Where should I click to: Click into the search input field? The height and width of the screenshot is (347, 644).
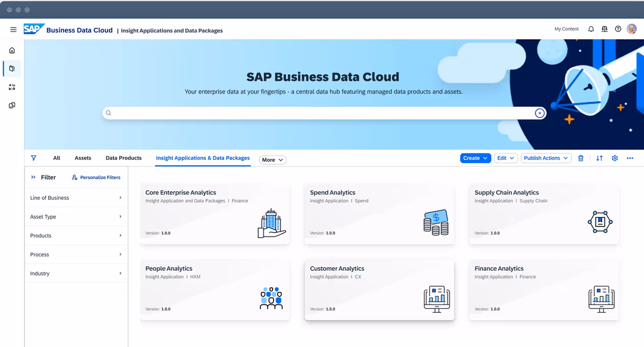click(324, 113)
